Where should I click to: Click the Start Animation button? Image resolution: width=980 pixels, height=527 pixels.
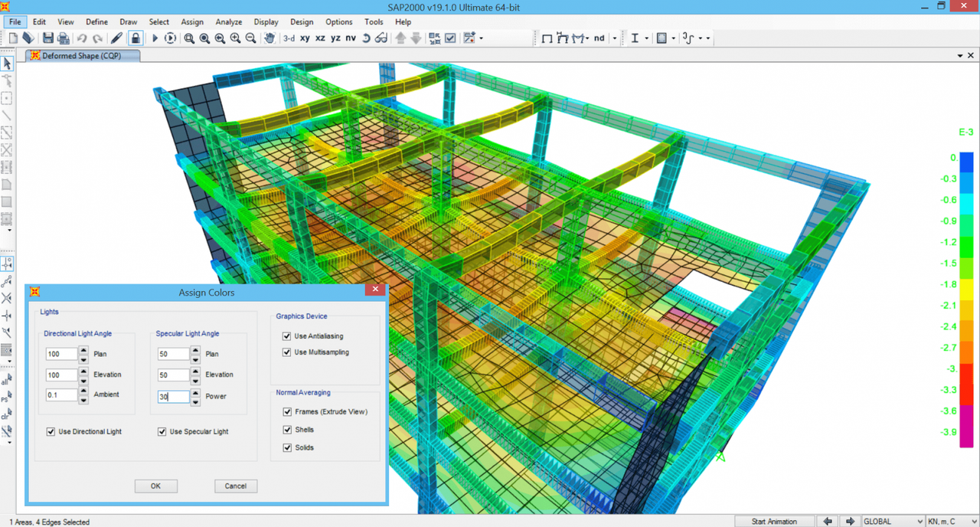tap(773, 521)
